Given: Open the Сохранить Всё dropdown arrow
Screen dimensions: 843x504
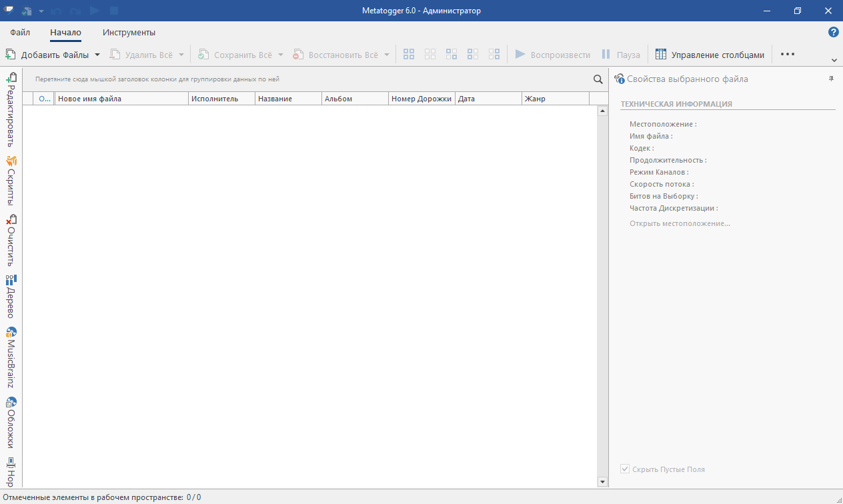Looking at the screenshot, I should coord(280,54).
